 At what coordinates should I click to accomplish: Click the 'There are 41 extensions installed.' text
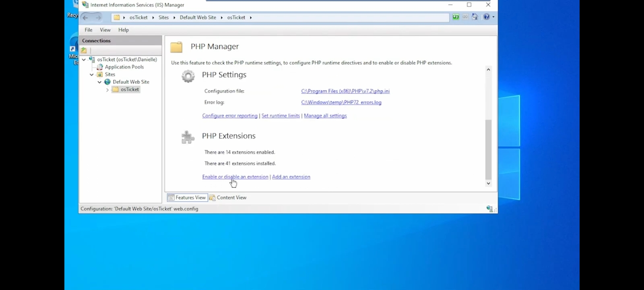click(x=240, y=164)
